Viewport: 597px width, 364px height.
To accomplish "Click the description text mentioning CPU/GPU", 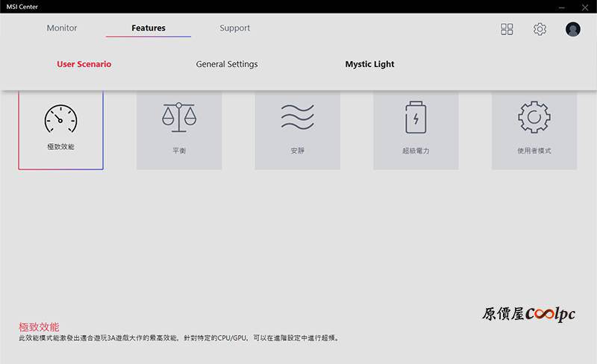I will tap(179, 338).
